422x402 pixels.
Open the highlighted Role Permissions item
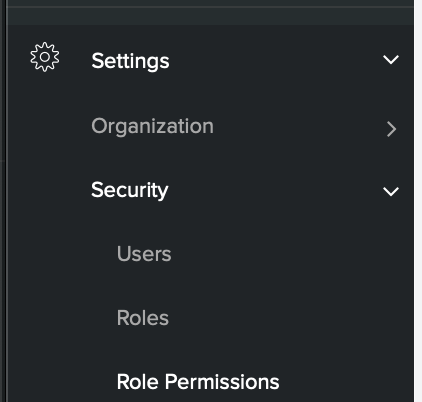pos(198,382)
